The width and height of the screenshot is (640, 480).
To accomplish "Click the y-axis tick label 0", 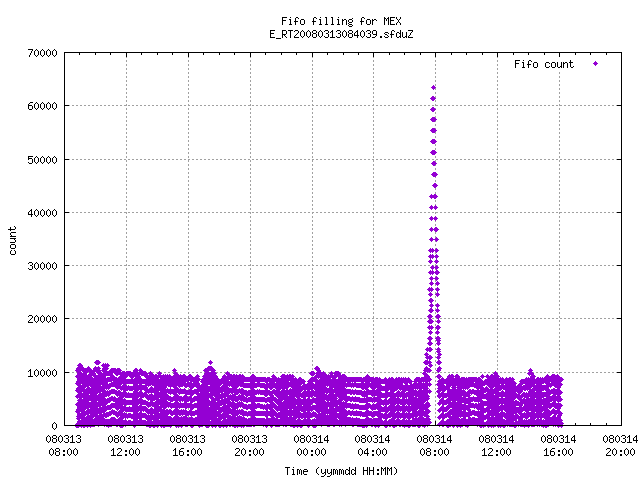I will click(55, 426).
